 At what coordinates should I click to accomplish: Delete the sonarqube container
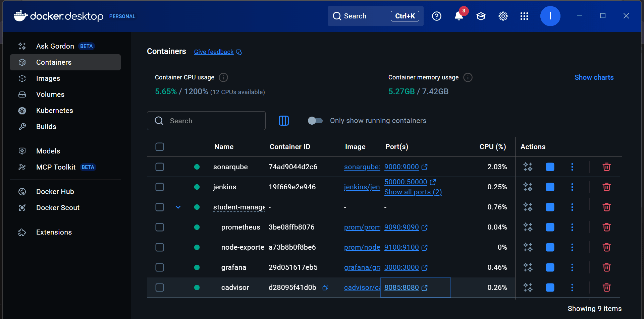tap(606, 167)
